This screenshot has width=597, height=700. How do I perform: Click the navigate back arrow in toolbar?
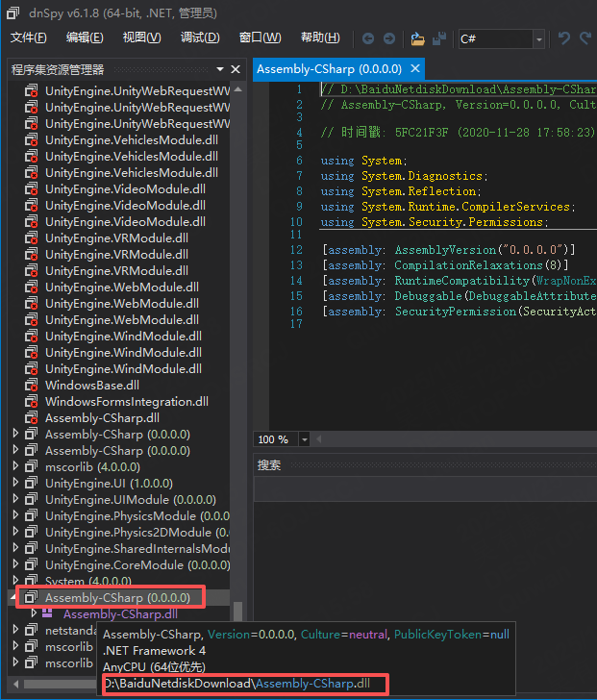tap(368, 38)
